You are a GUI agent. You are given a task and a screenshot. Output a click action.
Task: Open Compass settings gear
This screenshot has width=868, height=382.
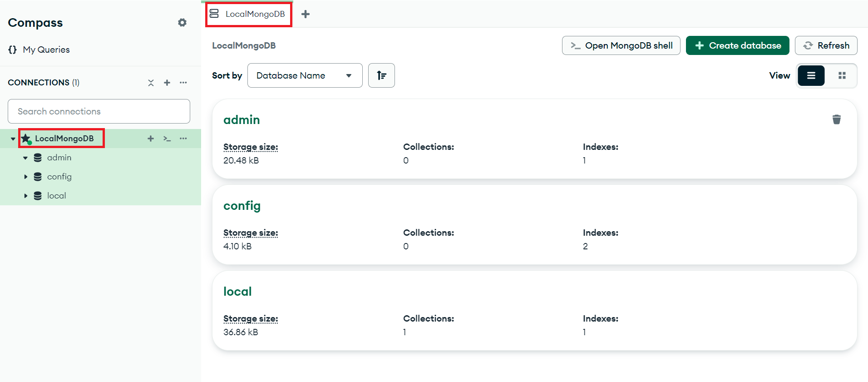(182, 23)
